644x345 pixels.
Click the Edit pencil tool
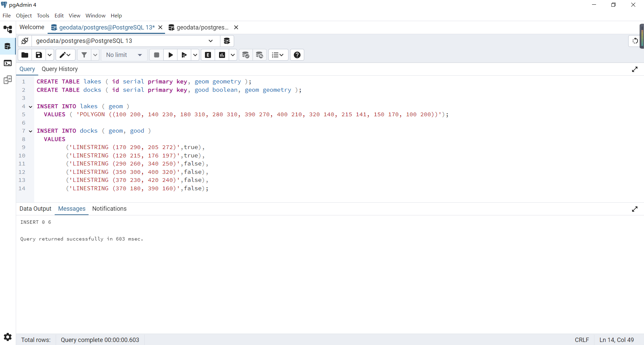tap(65, 55)
